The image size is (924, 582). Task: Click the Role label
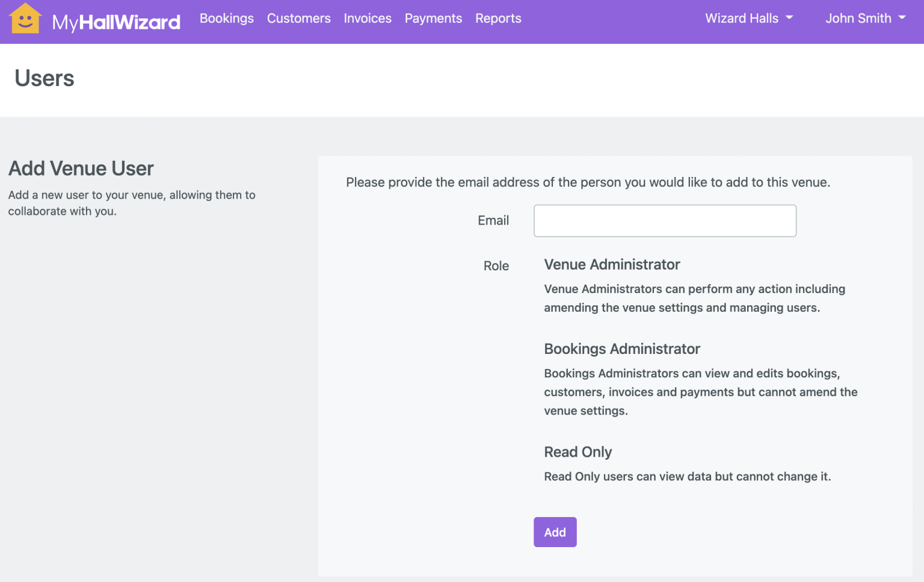[x=496, y=265]
